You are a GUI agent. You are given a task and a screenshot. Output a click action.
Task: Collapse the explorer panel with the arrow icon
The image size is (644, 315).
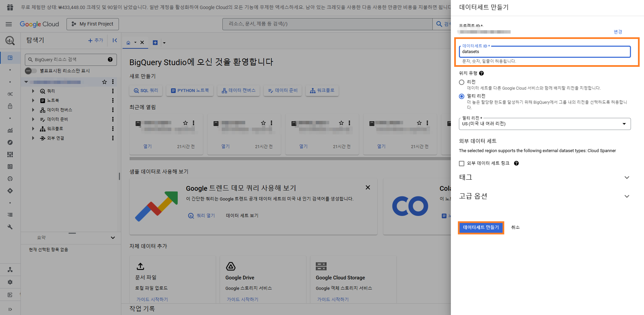[115, 40]
